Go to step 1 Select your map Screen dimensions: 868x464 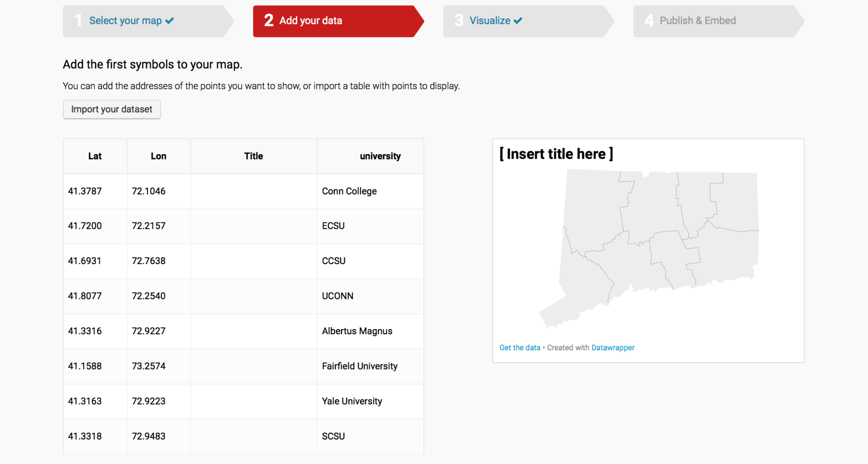coord(125,21)
